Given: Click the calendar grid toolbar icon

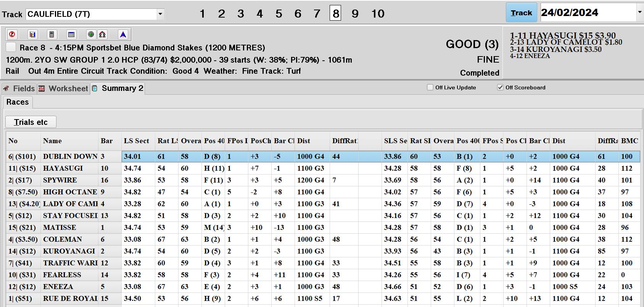Looking at the screenshot, I should (x=71, y=35).
